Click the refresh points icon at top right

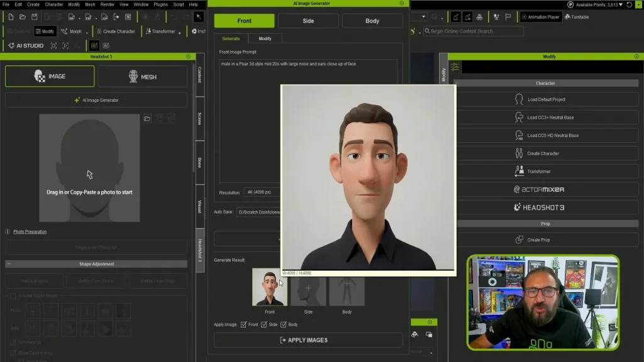[x=629, y=4]
